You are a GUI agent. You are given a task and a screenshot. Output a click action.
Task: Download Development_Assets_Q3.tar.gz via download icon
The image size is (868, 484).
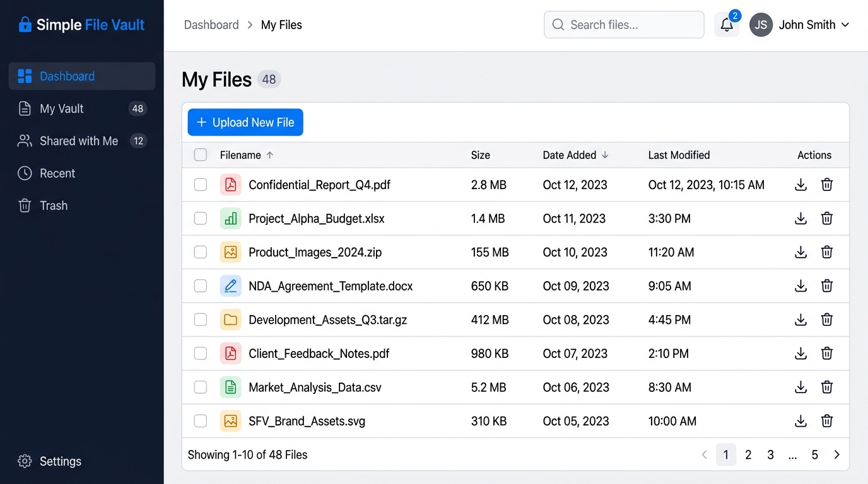801,320
